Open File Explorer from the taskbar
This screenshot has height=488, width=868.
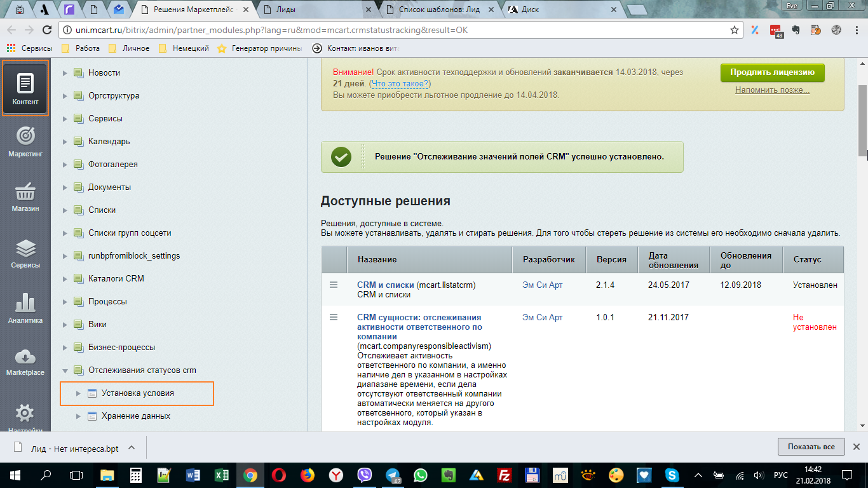click(x=106, y=475)
